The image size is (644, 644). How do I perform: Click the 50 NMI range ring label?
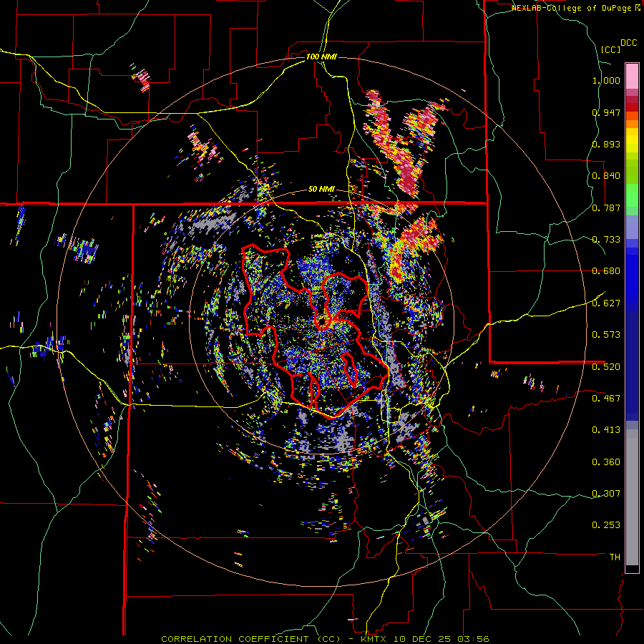321,190
